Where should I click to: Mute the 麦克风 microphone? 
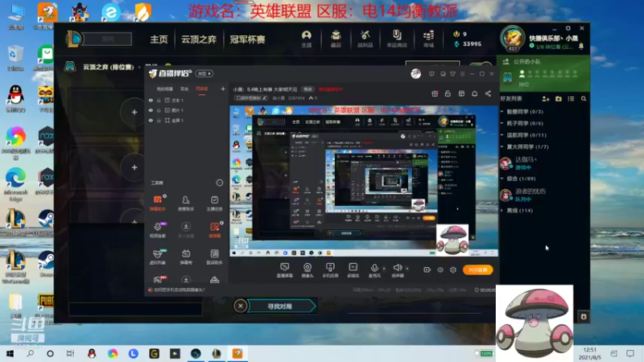click(374, 270)
